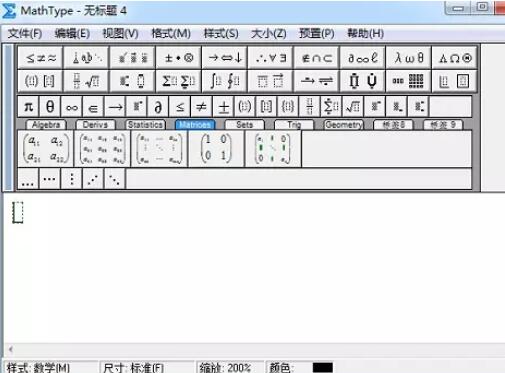
Task: Open the 格式(M) menu
Action: 171,33
